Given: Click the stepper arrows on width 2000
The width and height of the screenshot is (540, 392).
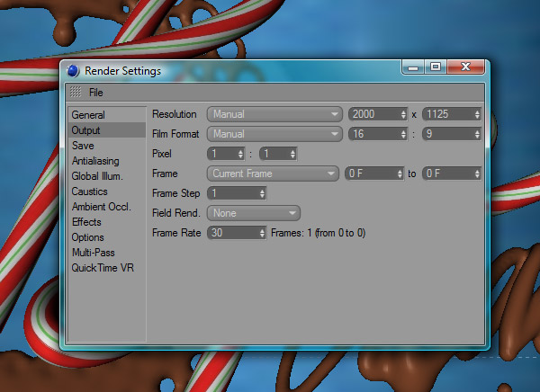Looking at the screenshot, I should 403,114.
